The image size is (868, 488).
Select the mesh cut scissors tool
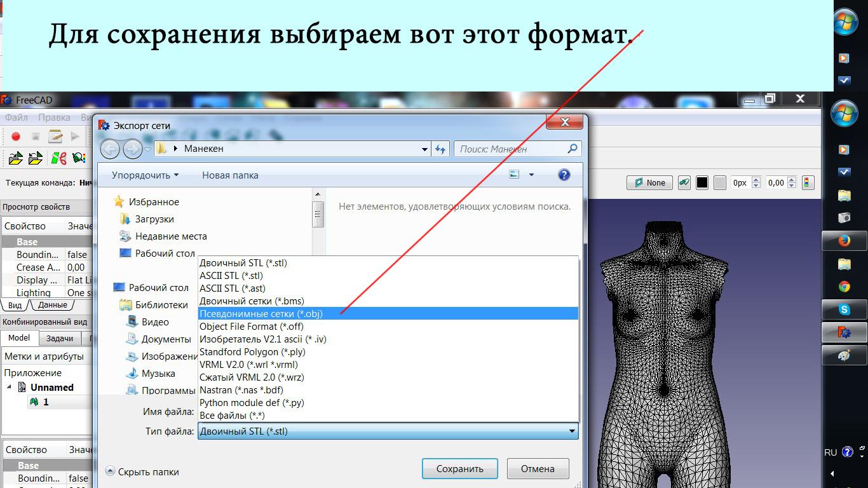pos(58,158)
